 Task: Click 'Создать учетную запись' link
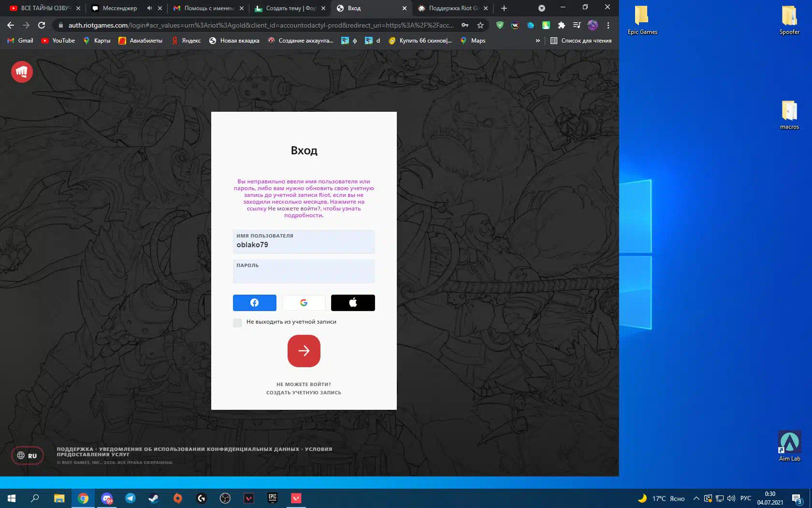click(x=304, y=392)
